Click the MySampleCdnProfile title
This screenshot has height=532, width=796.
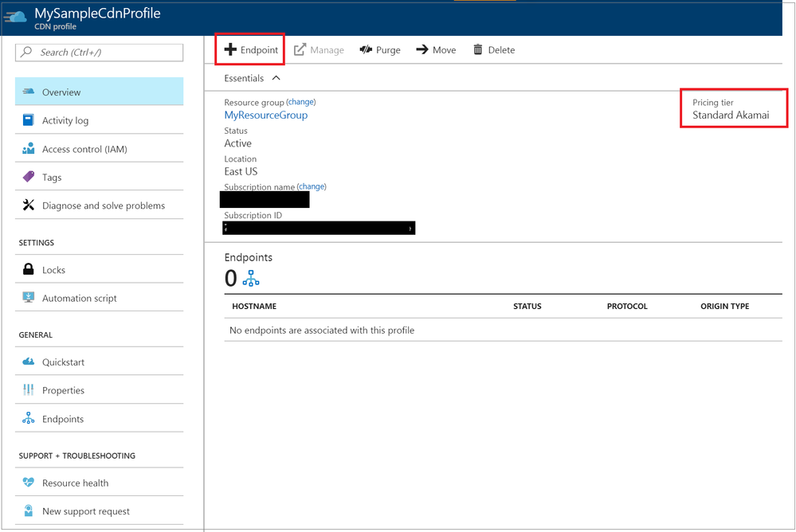[x=97, y=14]
